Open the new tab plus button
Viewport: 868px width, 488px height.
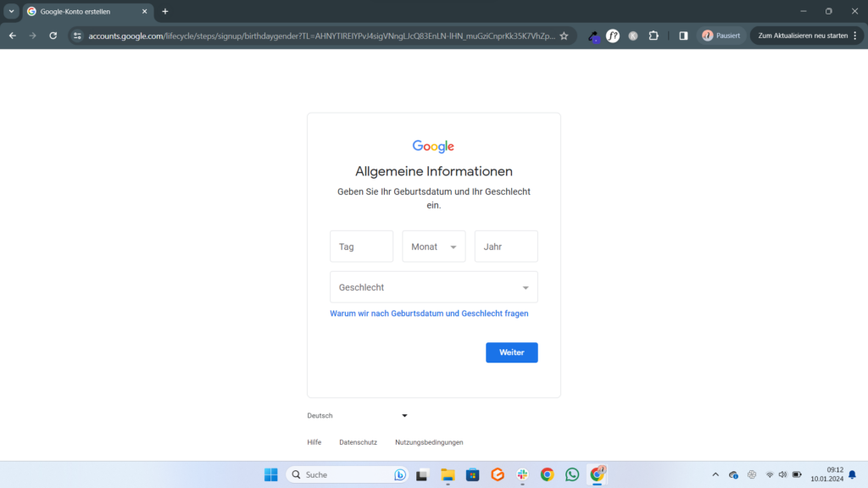165,11
